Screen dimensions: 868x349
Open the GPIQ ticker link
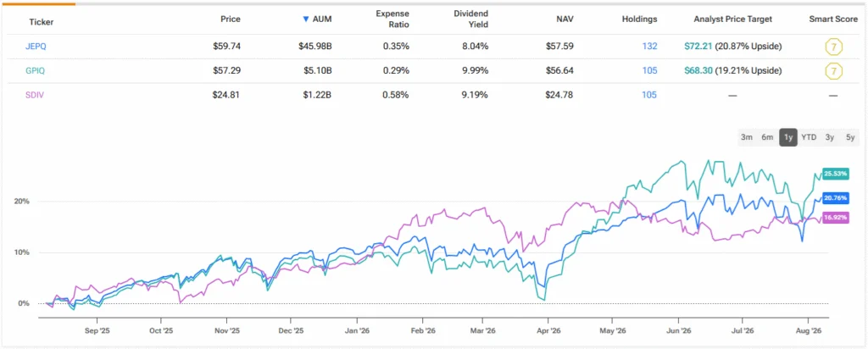pyautogui.click(x=36, y=71)
